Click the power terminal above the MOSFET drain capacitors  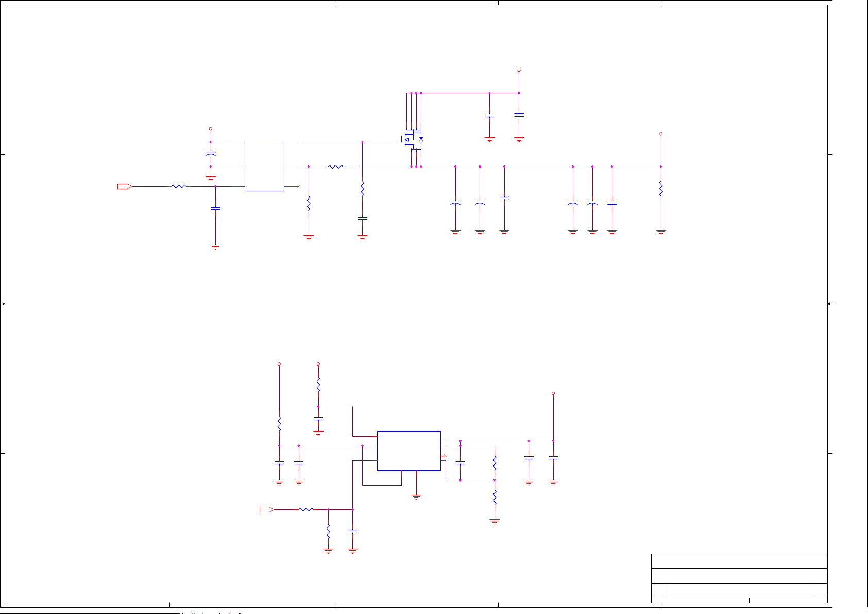(x=519, y=70)
